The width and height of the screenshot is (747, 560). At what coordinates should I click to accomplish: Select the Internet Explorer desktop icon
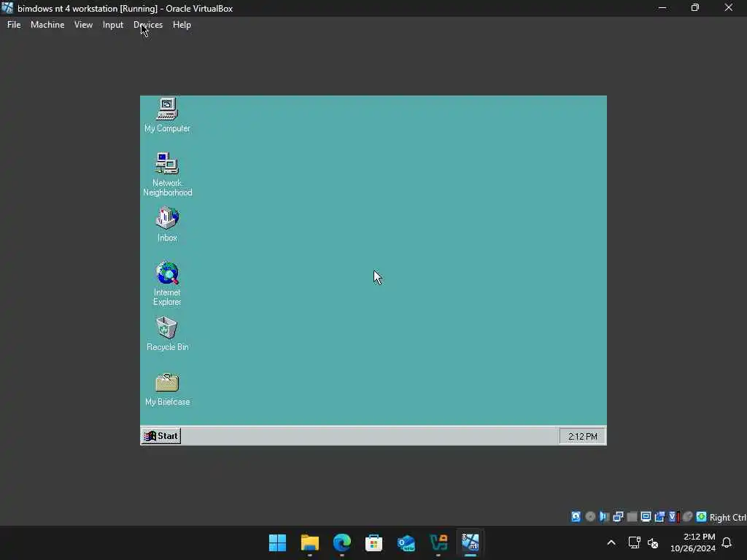(167, 284)
